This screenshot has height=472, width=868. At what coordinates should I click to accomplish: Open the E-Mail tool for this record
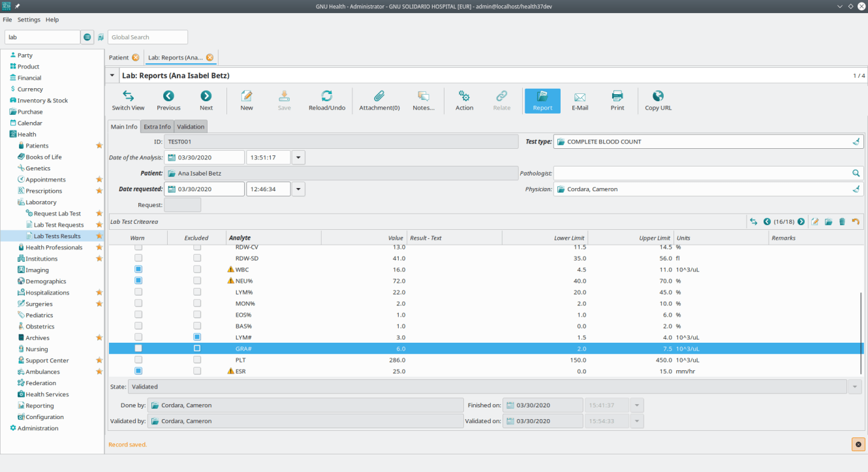[580, 100]
